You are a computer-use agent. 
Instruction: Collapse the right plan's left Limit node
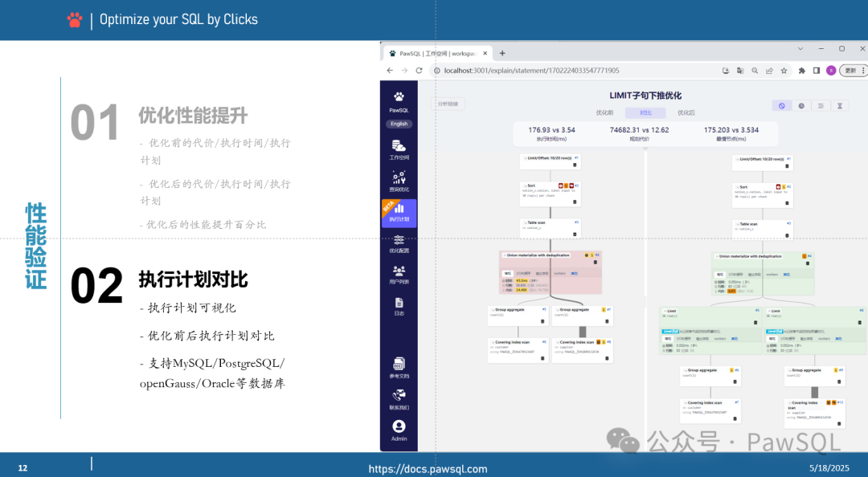coord(665,311)
